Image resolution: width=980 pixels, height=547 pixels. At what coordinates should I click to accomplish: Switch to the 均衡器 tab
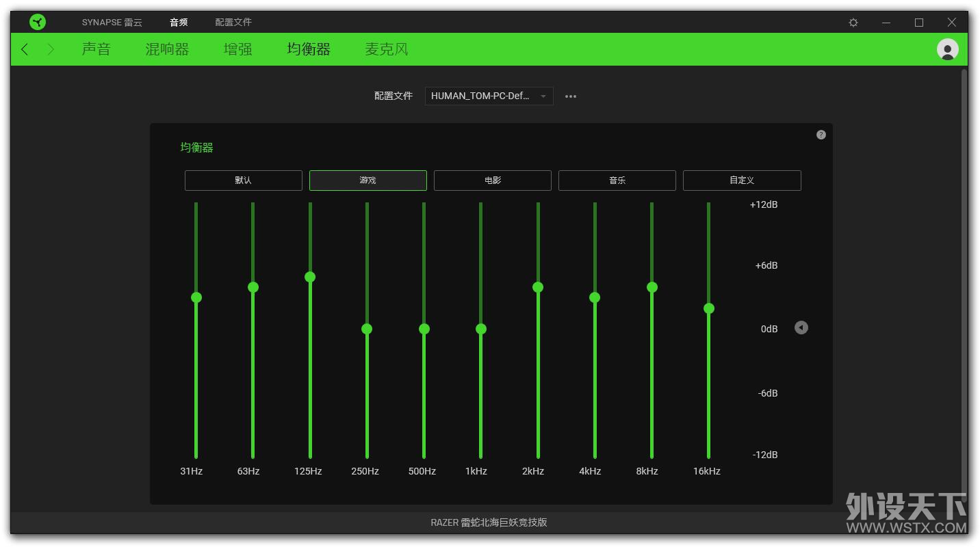tap(309, 49)
